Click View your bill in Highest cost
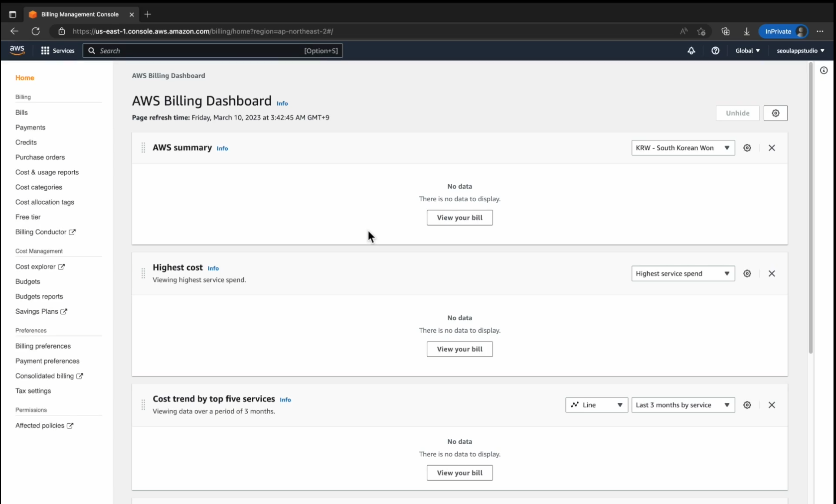 tap(460, 349)
